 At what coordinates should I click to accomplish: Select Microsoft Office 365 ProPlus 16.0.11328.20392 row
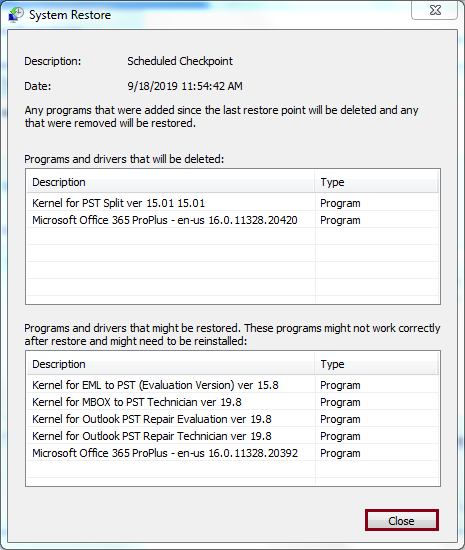232,453
